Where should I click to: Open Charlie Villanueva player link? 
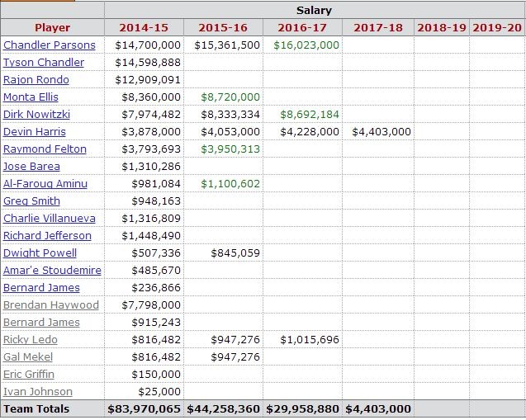50,218
